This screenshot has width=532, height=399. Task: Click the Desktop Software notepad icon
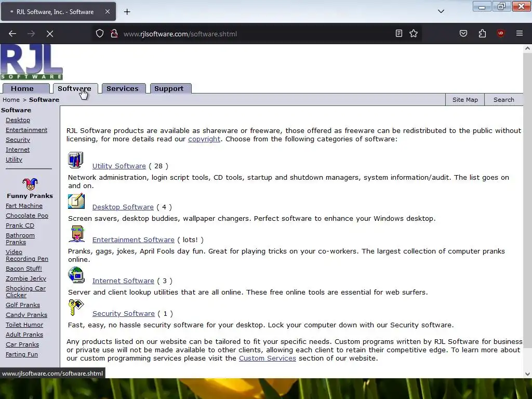coord(76,201)
